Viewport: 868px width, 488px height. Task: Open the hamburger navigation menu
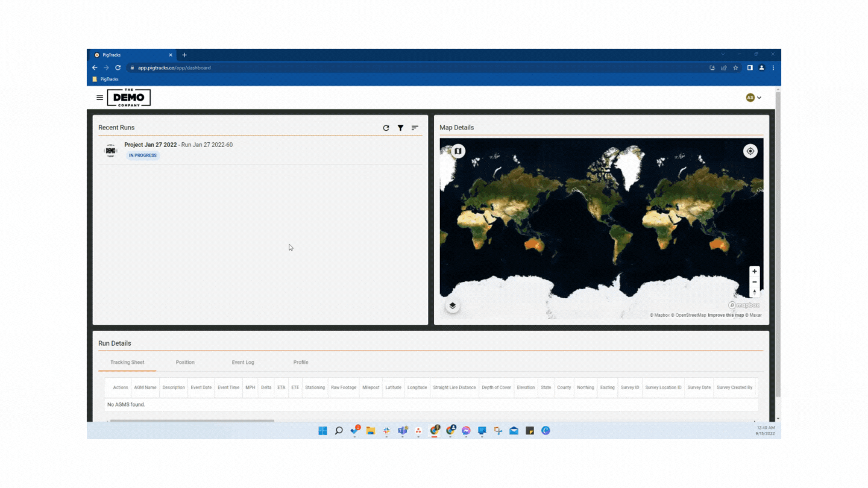[99, 98]
